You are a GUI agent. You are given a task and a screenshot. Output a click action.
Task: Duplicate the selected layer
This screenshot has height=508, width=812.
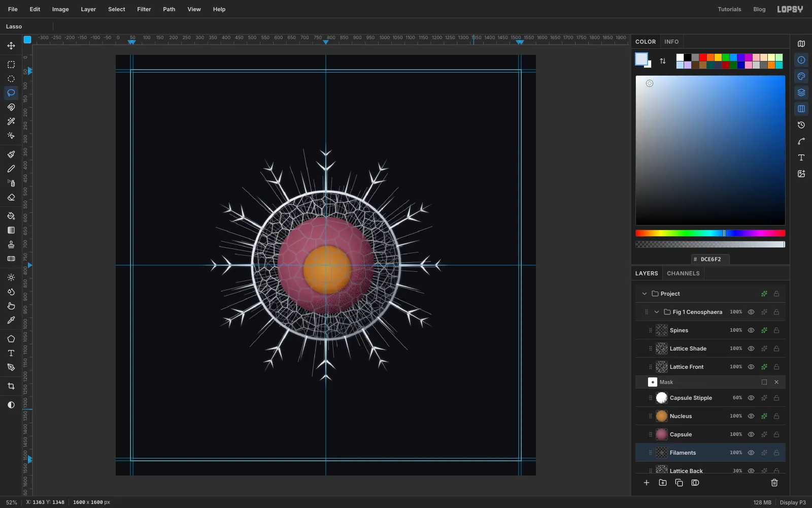click(x=679, y=483)
